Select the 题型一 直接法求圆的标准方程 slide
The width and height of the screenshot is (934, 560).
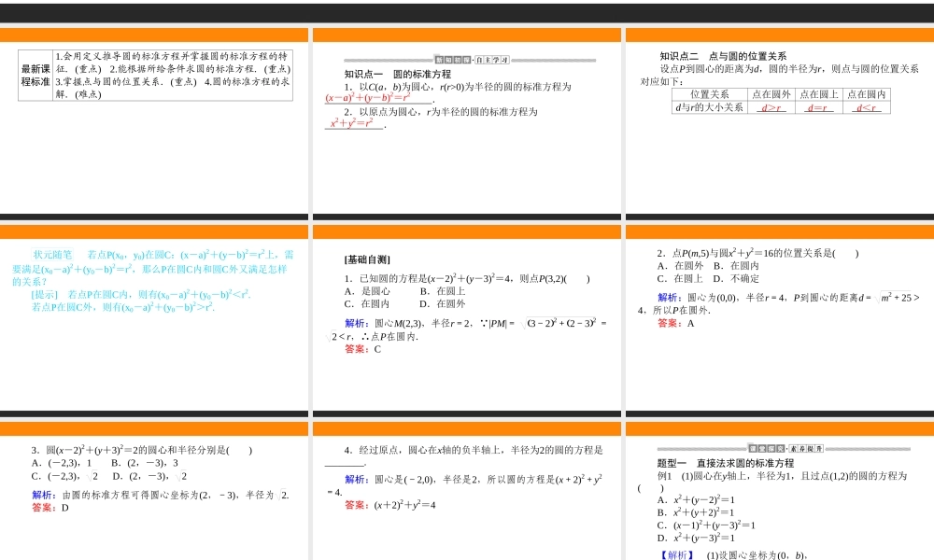tap(780, 491)
